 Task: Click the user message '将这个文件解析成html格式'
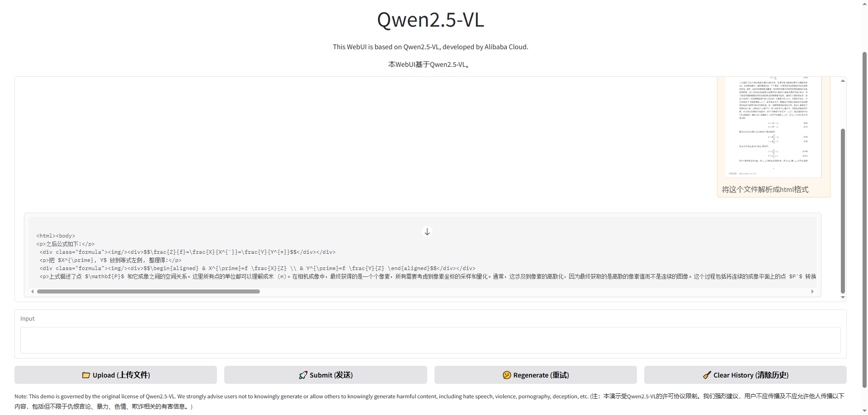coord(765,190)
